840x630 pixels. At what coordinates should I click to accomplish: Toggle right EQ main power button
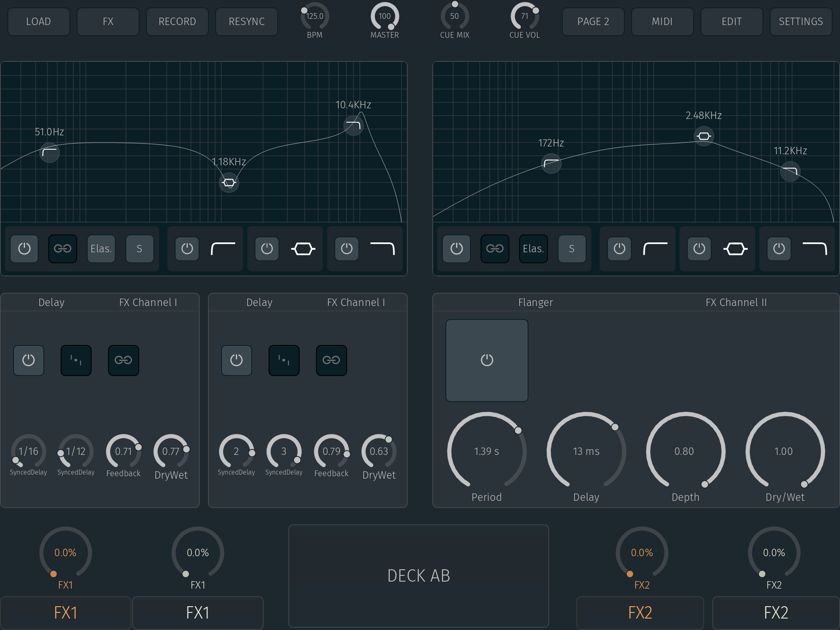click(457, 249)
